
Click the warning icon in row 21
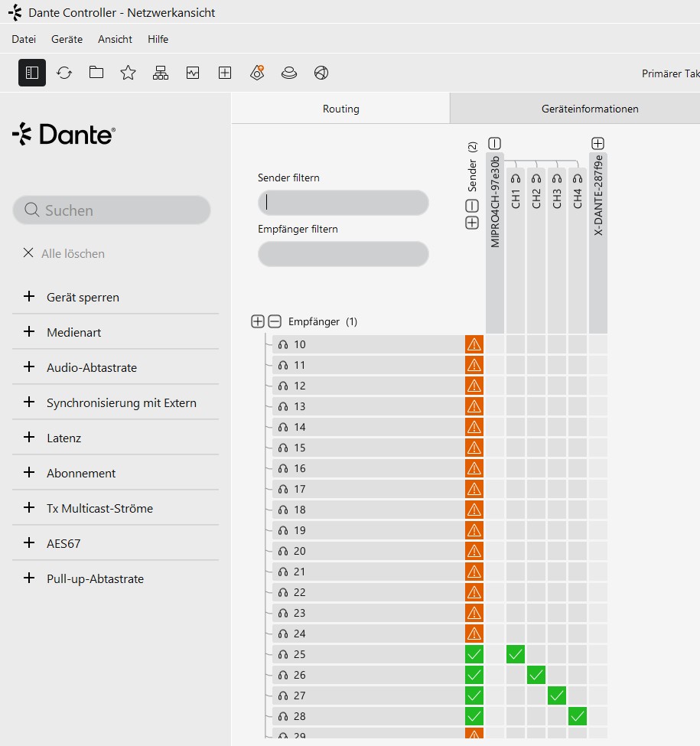coord(474,572)
